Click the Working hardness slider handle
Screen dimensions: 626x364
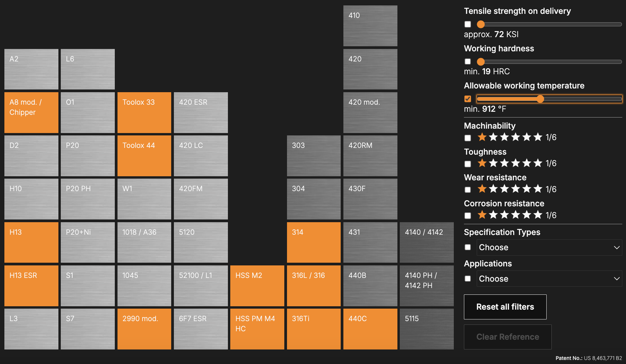pyautogui.click(x=481, y=62)
